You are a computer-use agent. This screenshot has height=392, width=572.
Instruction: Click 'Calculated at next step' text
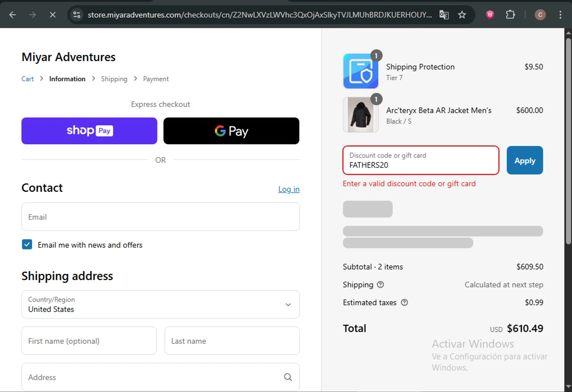click(504, 285)
